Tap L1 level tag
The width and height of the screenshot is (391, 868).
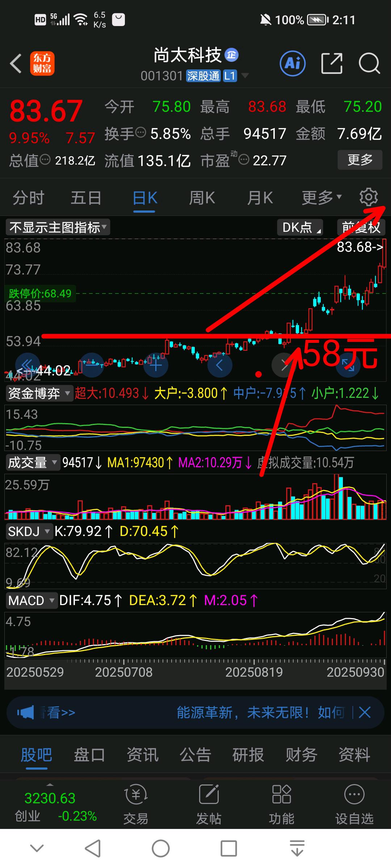point(230,76)
